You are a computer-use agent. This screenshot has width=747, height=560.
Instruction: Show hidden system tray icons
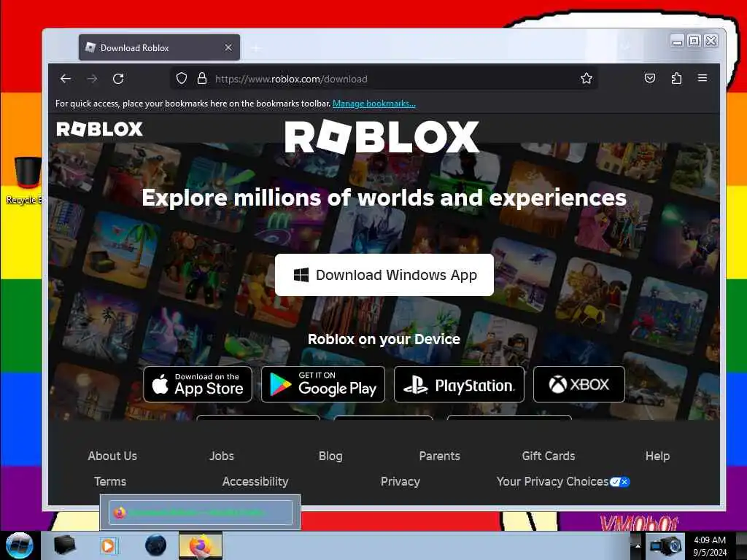pos(638,545)
